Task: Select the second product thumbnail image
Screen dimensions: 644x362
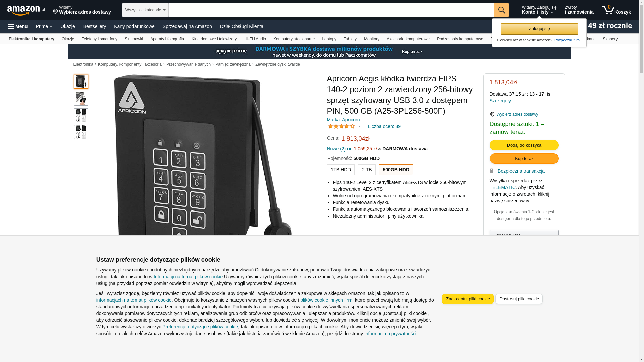Action: pos(81,99)
